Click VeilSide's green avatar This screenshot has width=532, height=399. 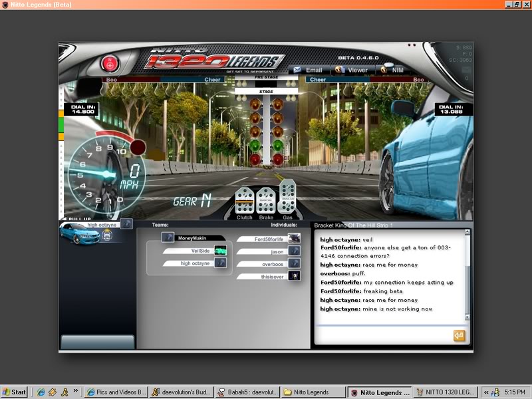221,251
